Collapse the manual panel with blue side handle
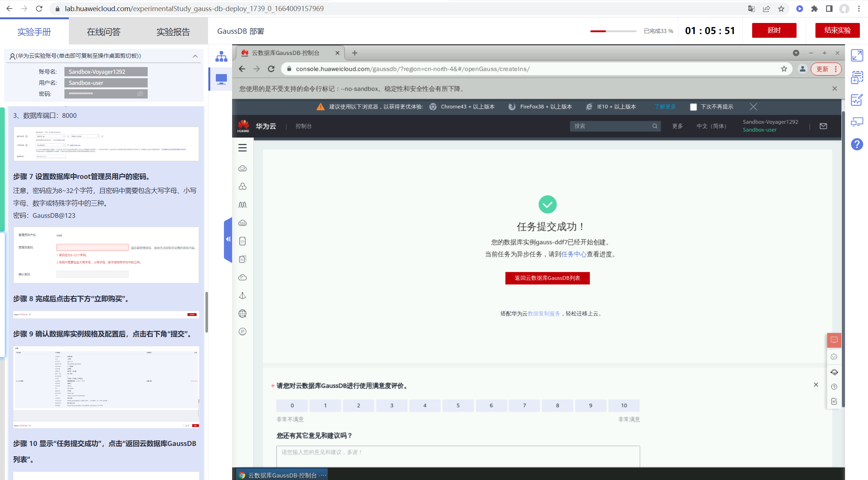 coord(228,239)
